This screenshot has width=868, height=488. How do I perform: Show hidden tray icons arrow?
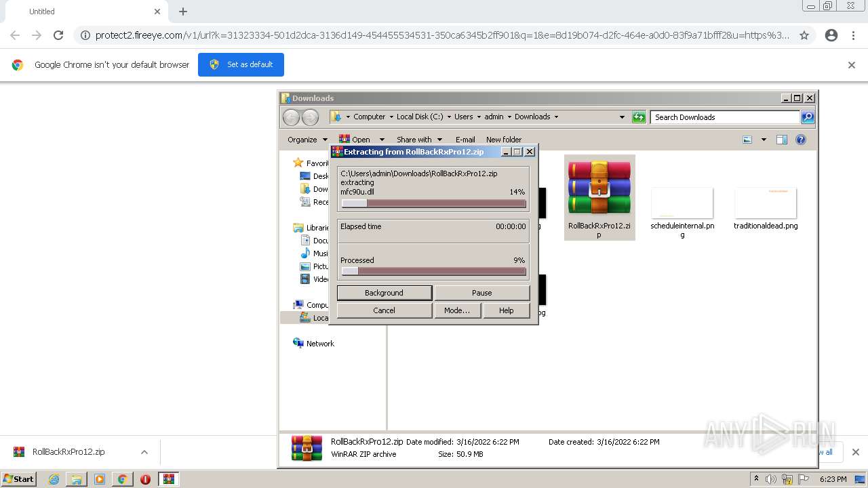756,479
